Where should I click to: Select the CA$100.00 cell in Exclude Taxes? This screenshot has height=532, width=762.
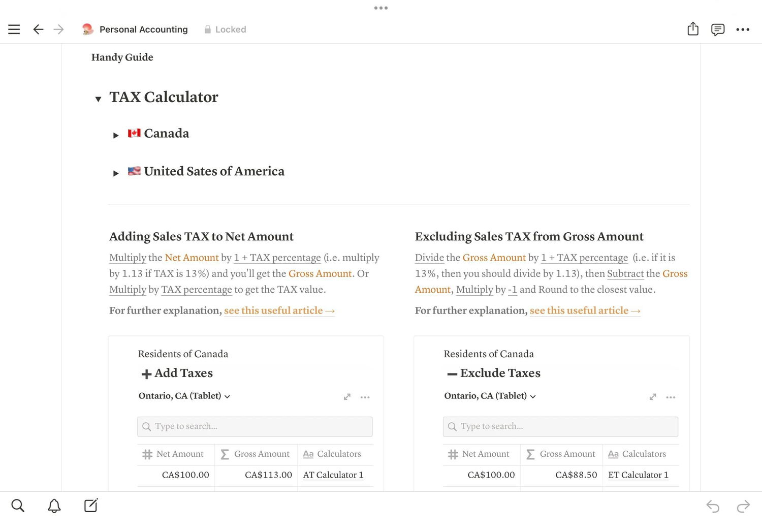coord(482,475)
